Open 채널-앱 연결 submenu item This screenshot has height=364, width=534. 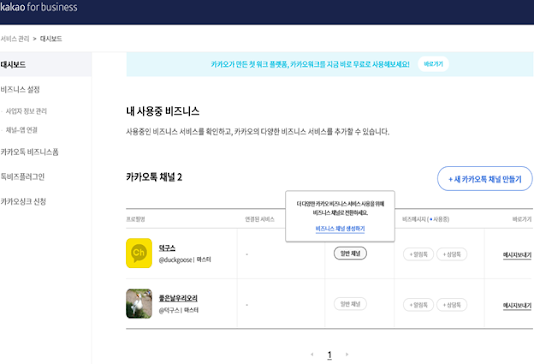tap(21, 130)
